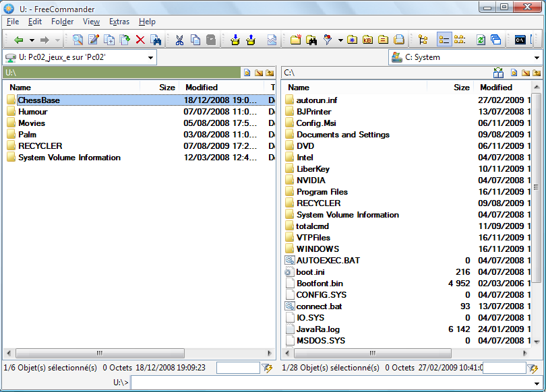This screenshot has height=392, width=546.
Task: Toggle the details list view icon
Action: coord(444,40)
